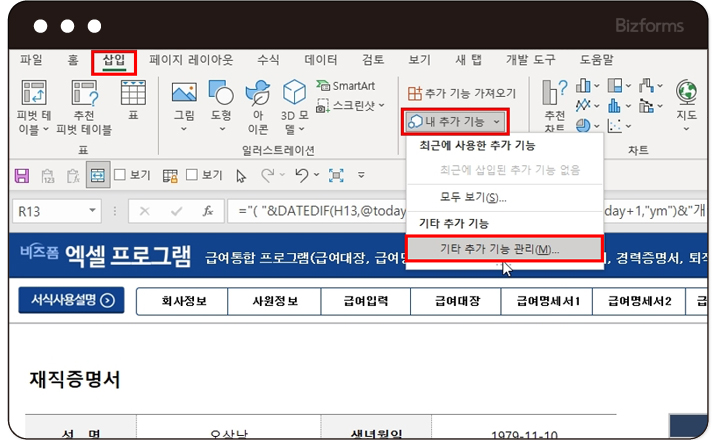Click the select objects arrow icon
Image resolution: width=715 pixels, height=440 pixels.
click(x=241, y=176)
